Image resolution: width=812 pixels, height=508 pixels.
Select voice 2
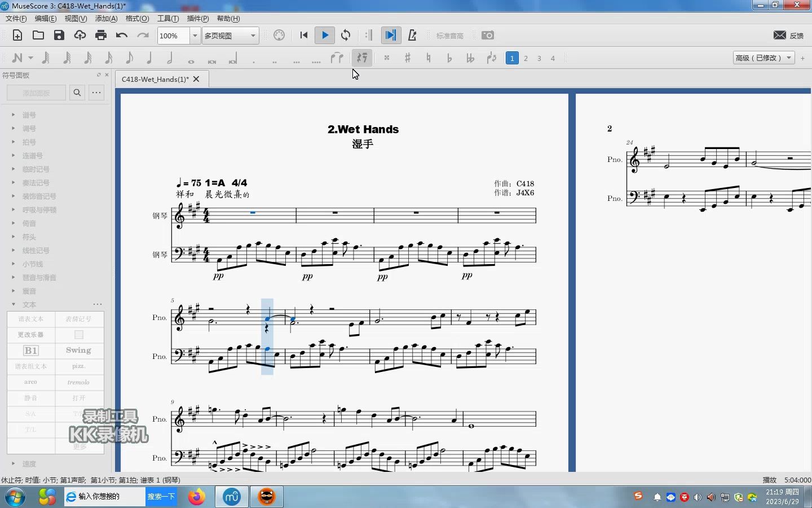pos(526,58)
